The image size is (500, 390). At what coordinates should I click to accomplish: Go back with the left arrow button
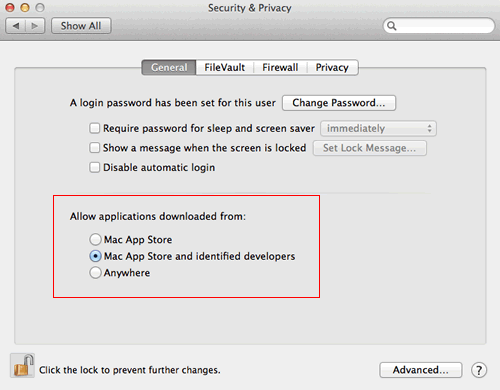pyautogui.click(x=16, y=26)
